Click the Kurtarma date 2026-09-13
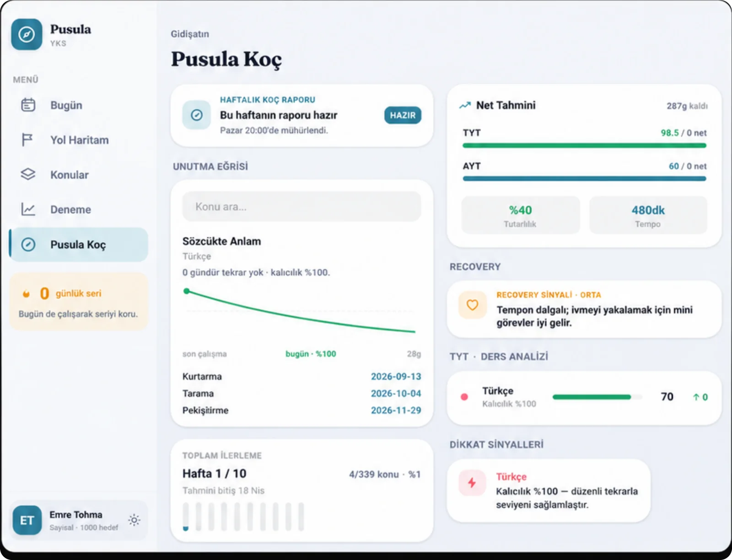 (x=396, y=377)
